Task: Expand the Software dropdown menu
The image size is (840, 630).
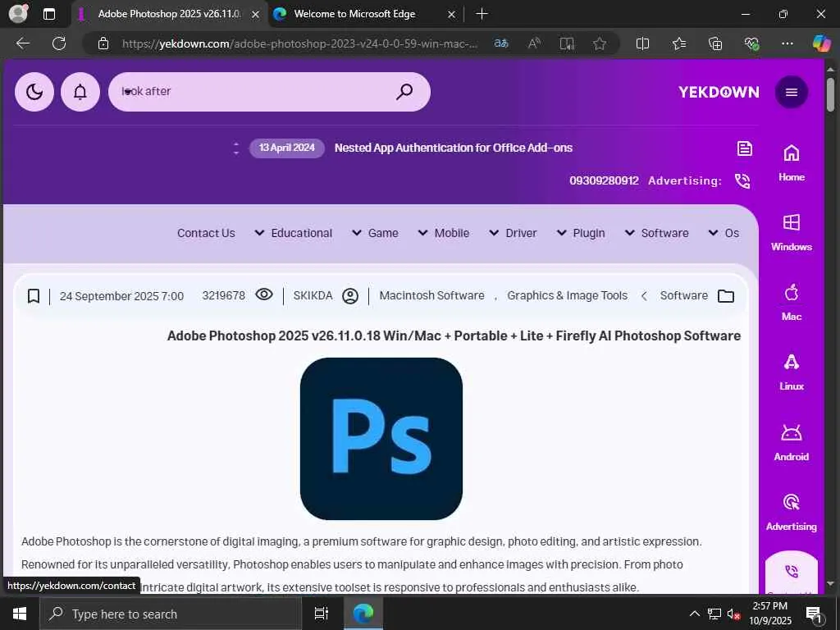Action: (657, 233)
